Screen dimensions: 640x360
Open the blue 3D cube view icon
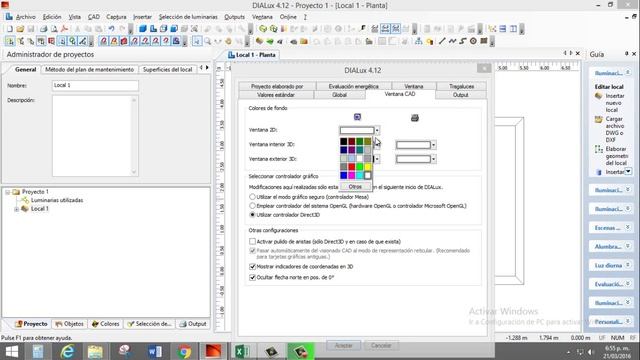pyautogui.click(x=143, y=29)
